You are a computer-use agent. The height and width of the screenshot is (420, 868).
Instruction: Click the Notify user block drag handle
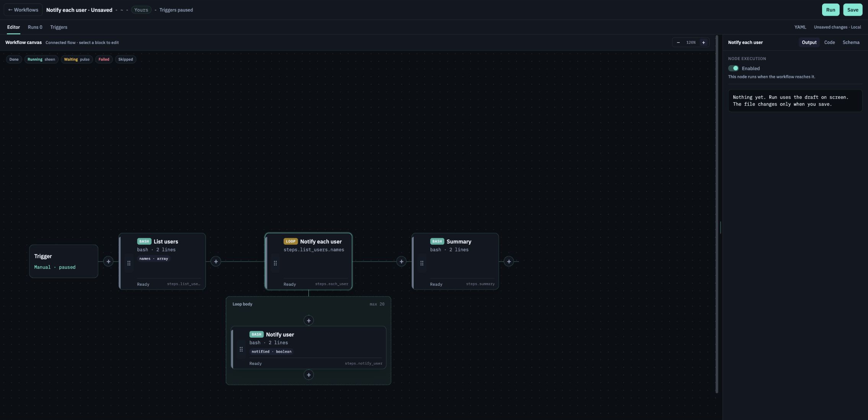click(x=241, y=349)
